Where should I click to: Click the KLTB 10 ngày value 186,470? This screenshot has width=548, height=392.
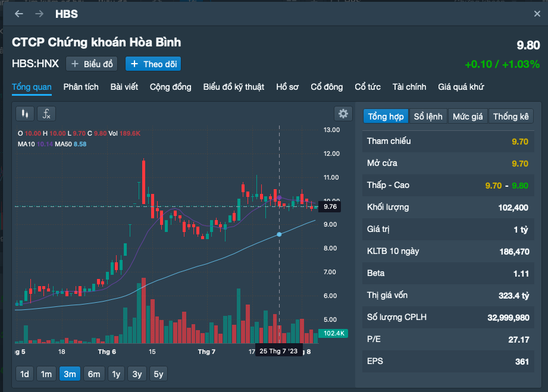pyautogui.click(x=514, y=252)
